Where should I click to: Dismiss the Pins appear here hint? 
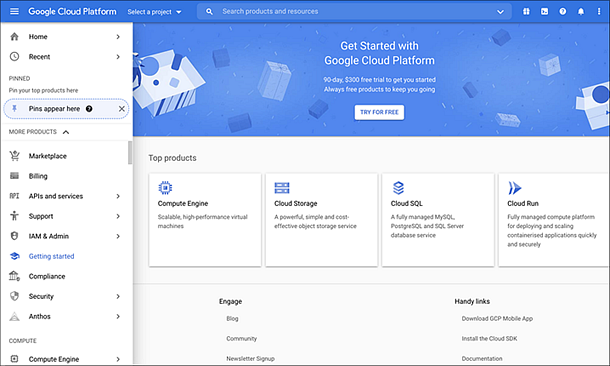(x=122, y=109)
